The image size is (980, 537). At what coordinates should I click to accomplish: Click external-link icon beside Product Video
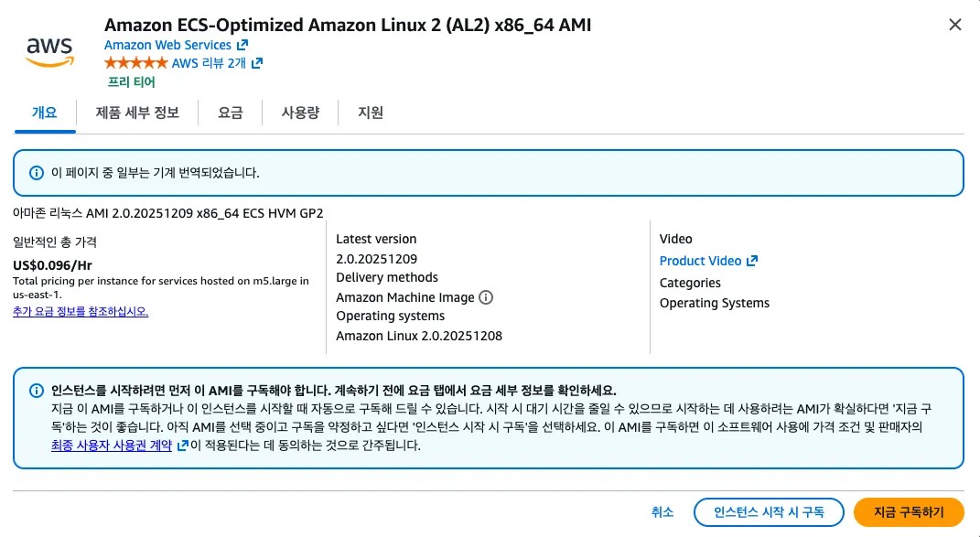click(752, 261)
